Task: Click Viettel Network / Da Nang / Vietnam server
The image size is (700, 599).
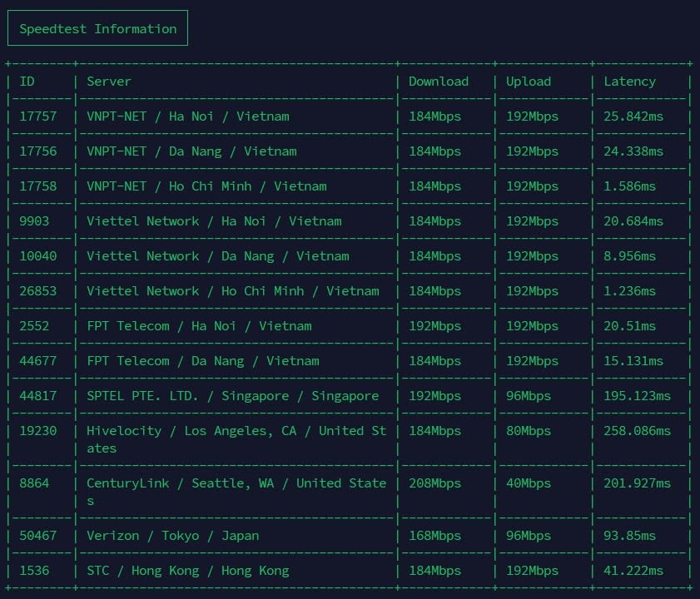Action: tap(218, 256)
